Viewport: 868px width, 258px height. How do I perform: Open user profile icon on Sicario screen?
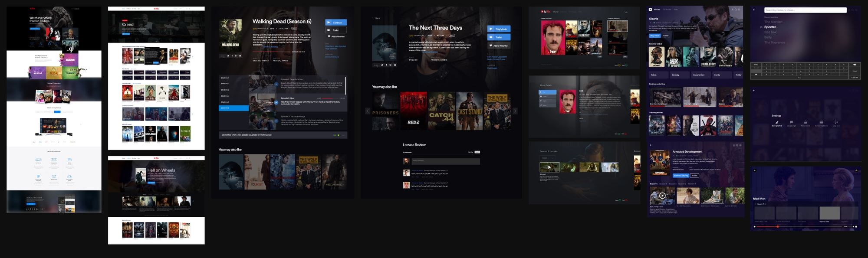(733, 10)
